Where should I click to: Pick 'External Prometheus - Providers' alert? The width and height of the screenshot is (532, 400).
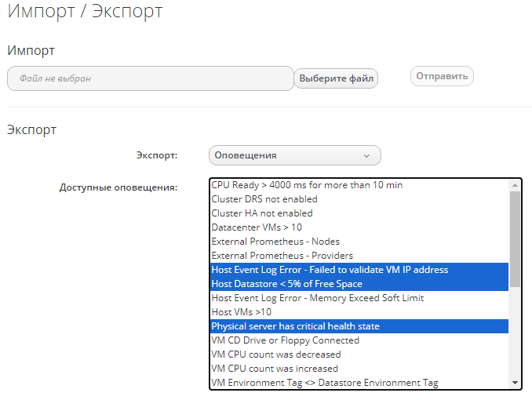click(x=282, y=256)
